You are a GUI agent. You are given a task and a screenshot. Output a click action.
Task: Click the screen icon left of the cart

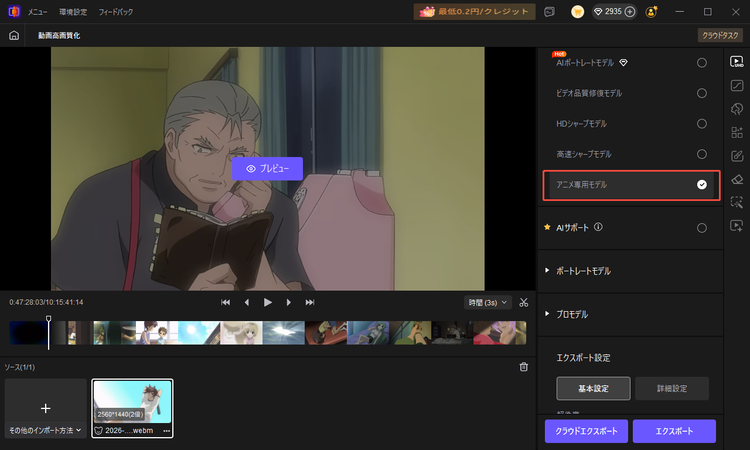550,12
